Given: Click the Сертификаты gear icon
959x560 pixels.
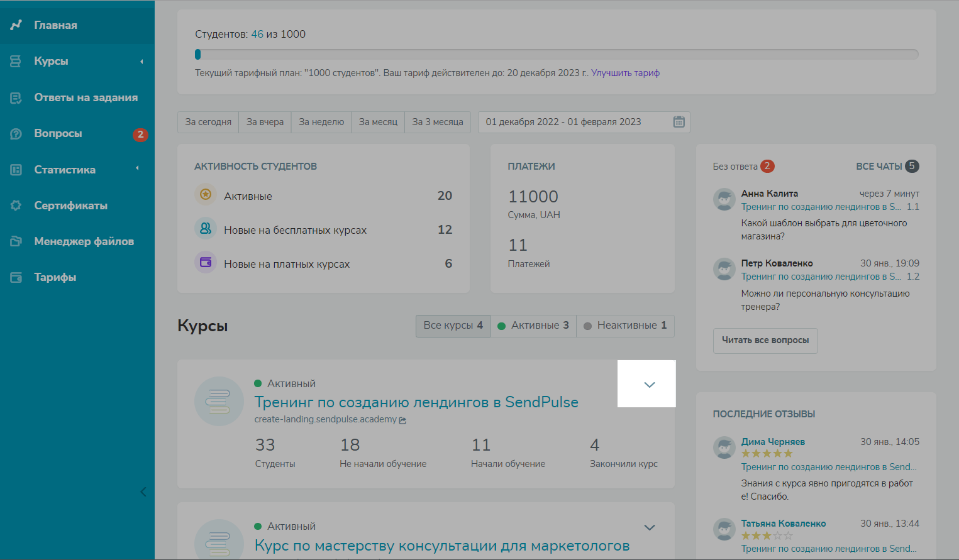Looking at the screenshot, I should pyautogui.click(x=16, y=206).
